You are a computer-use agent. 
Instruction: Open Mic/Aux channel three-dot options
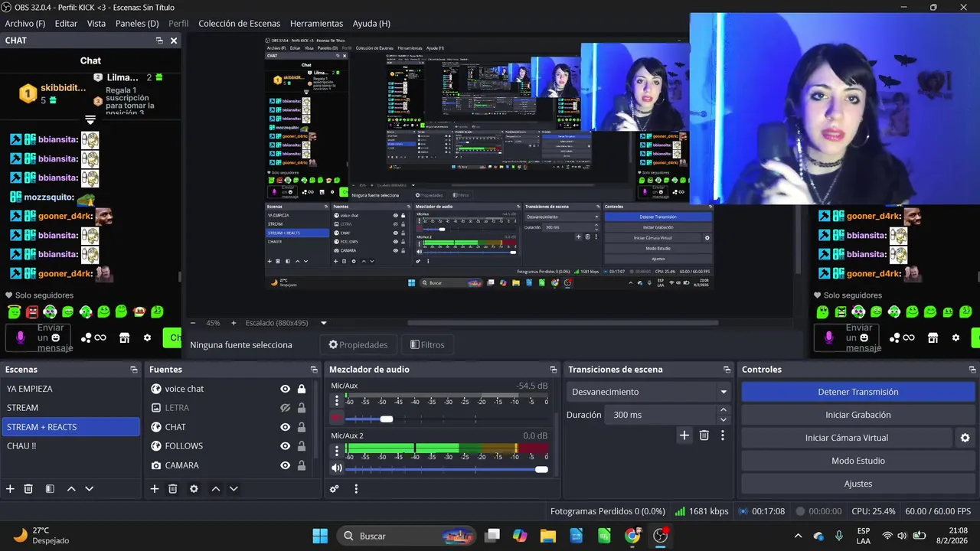(x=337, y=401)
